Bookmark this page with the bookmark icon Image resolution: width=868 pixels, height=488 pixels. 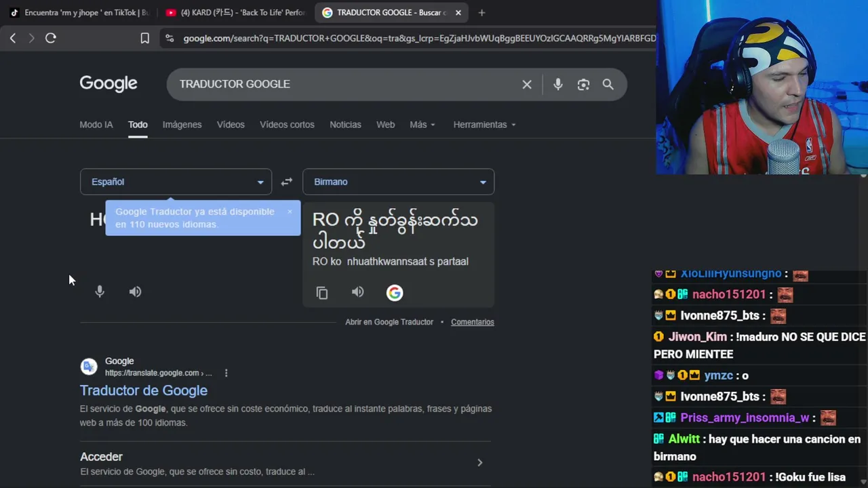[x=144, y=39]
